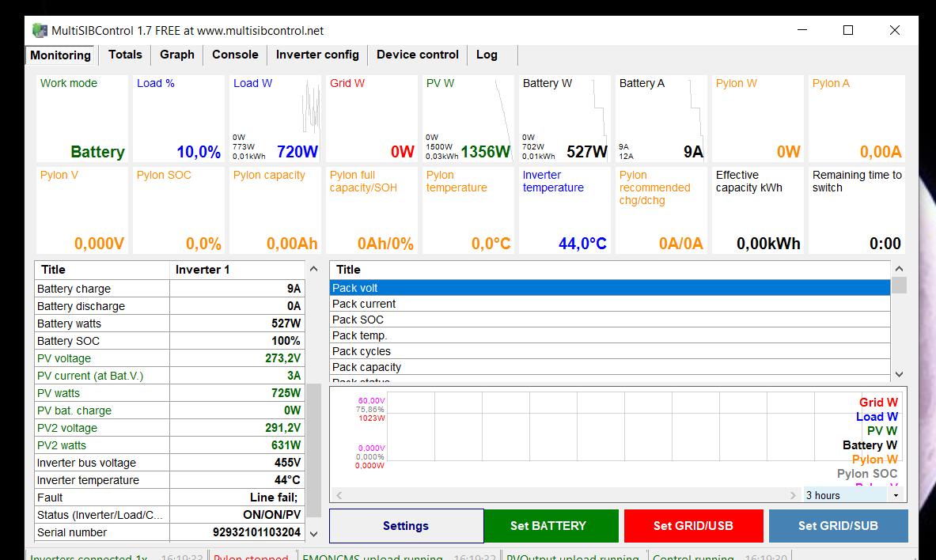Click the MultiSIBControl app icon in title bar
Screen dimensions: 936x560
40,31
